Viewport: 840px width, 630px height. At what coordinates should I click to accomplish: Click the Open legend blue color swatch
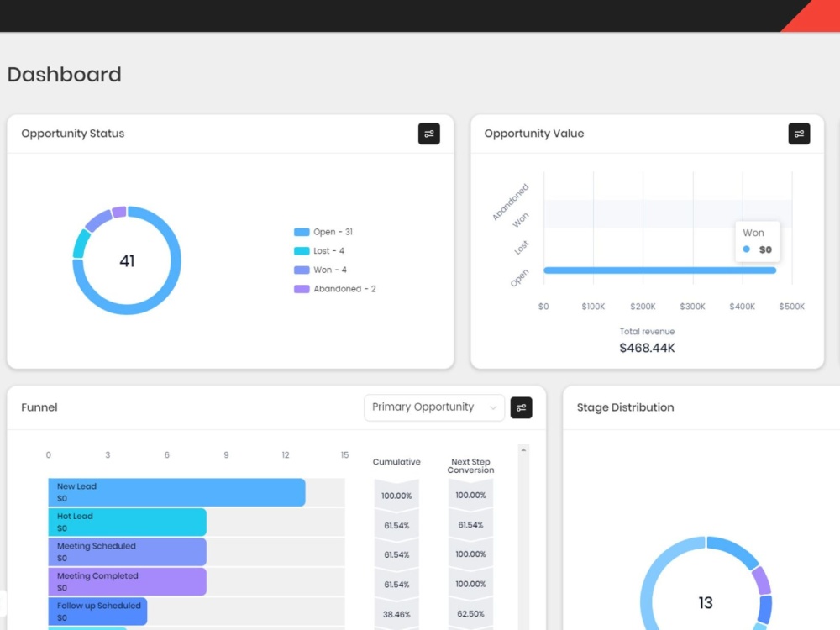(x=302, y=232)
